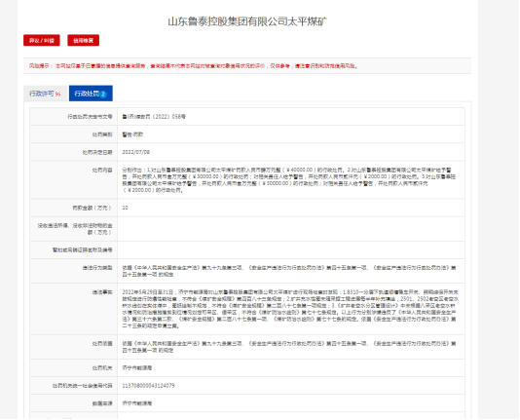Screen dimensions: 520x420
Task: Click the 罚款金额(万元) row label
Action: [93, 208]
